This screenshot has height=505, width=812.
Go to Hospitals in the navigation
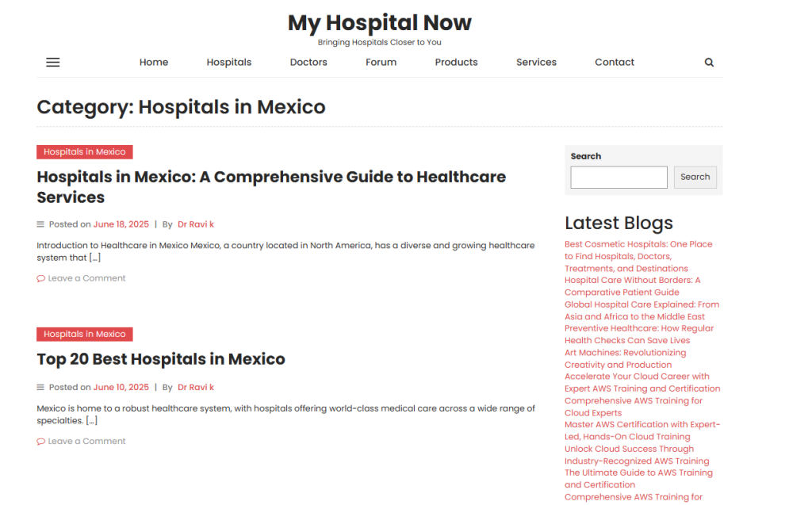point(229,63)
